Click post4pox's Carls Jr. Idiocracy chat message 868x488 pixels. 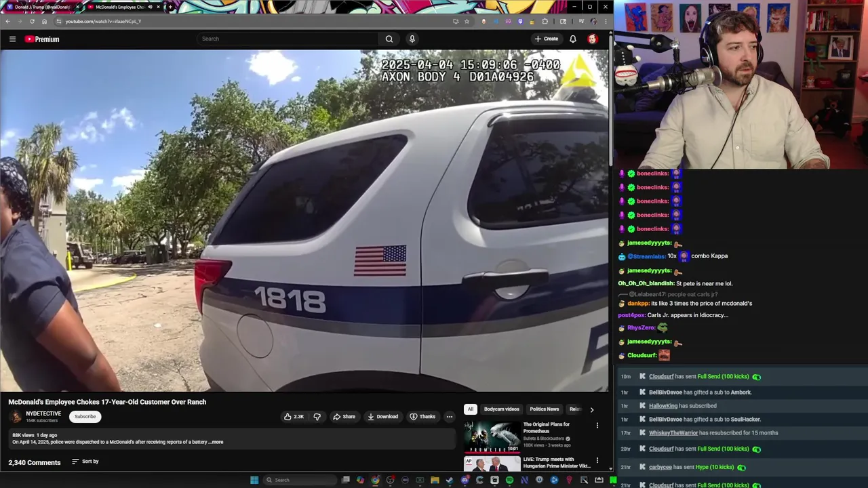click(673, 315)
